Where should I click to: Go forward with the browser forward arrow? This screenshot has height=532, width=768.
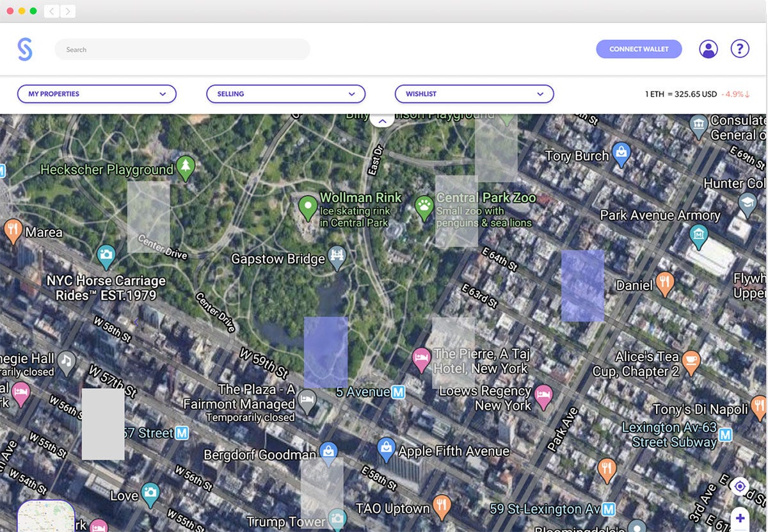point(68,11)
